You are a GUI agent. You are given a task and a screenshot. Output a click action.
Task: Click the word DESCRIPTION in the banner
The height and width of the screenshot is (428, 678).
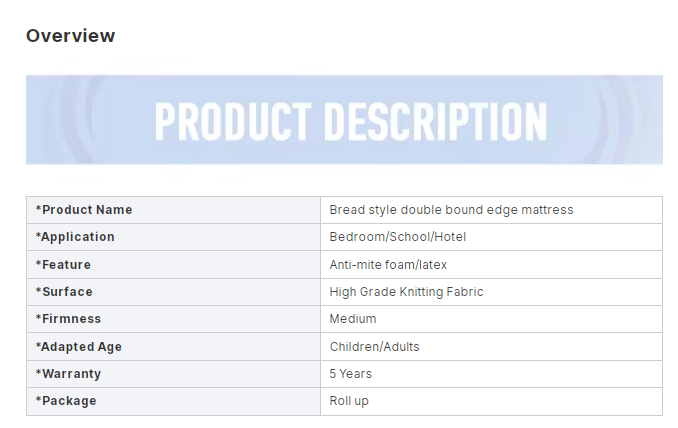(x=435, y=121)
